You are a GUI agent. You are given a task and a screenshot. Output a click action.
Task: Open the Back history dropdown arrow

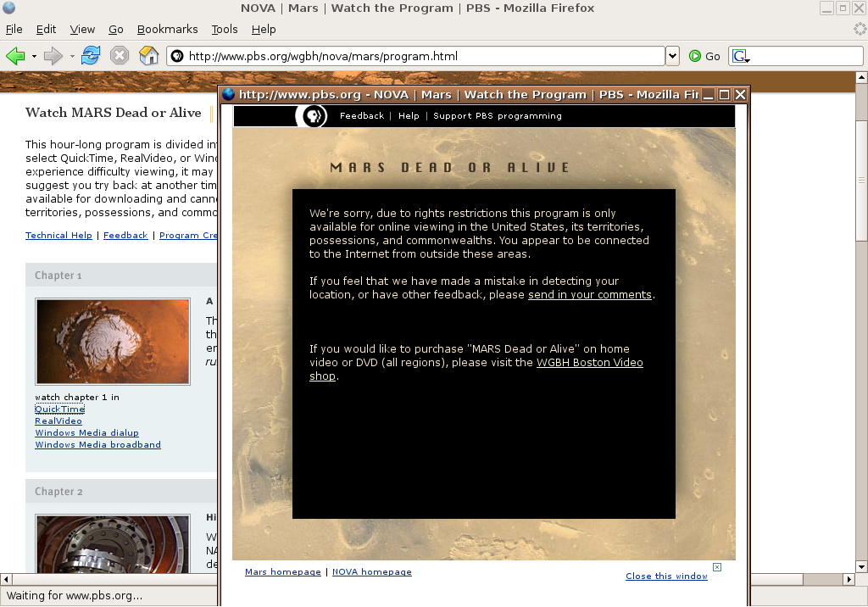click(34, 57)
